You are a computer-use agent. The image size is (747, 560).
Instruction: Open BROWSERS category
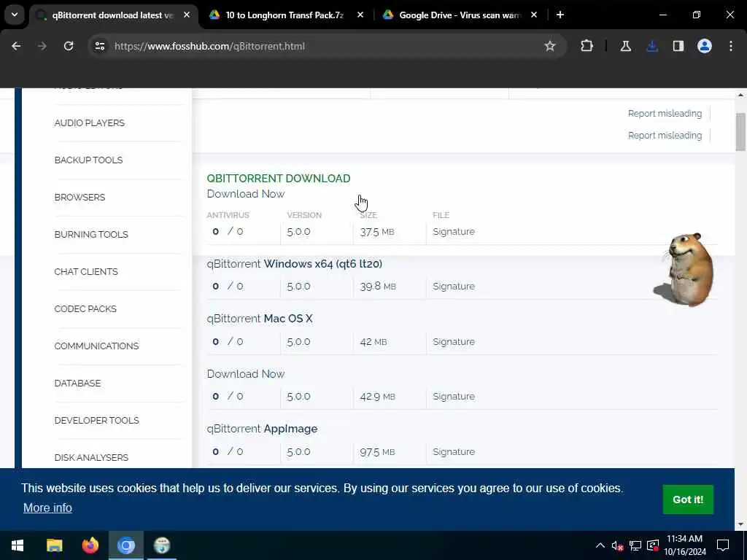coord(80,197)
